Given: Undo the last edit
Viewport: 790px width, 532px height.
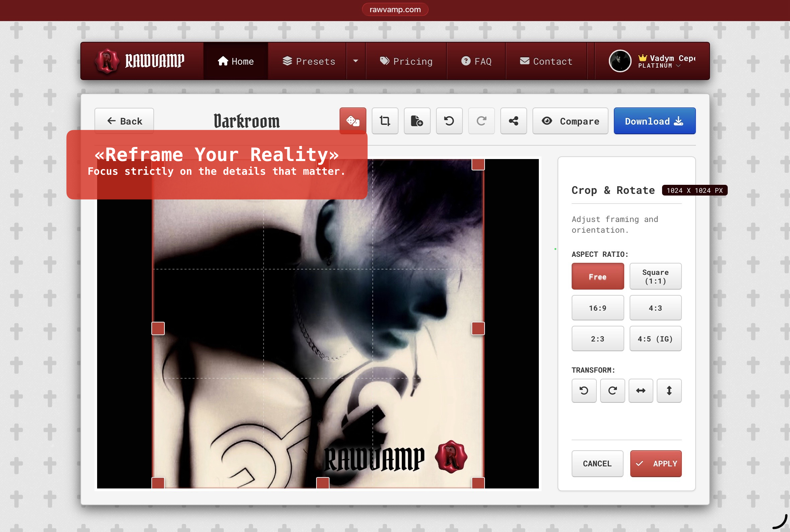Looking at the screenshot, I should [449, 121].
